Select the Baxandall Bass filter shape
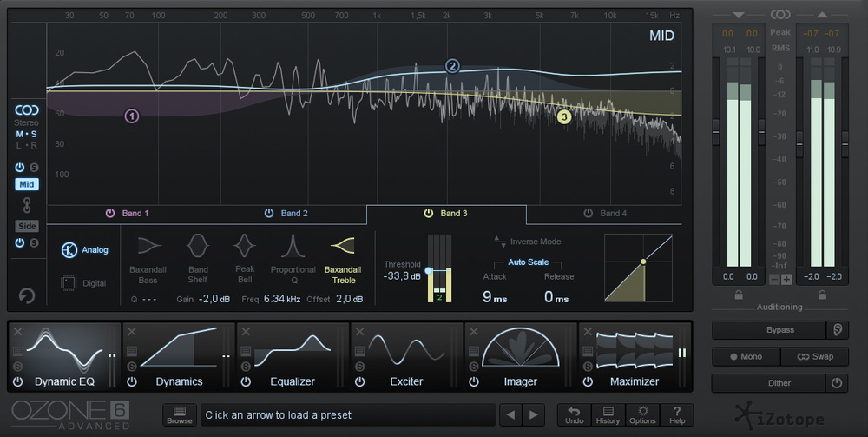The width and height of the screenshot is (868, 437). coord(148,259)
